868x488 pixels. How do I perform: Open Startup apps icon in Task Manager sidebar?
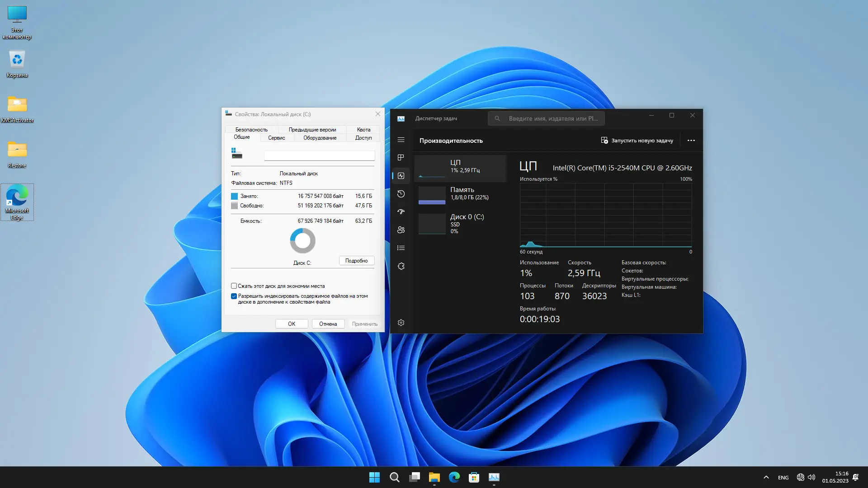pyautogui.click(x=401, y=212)
